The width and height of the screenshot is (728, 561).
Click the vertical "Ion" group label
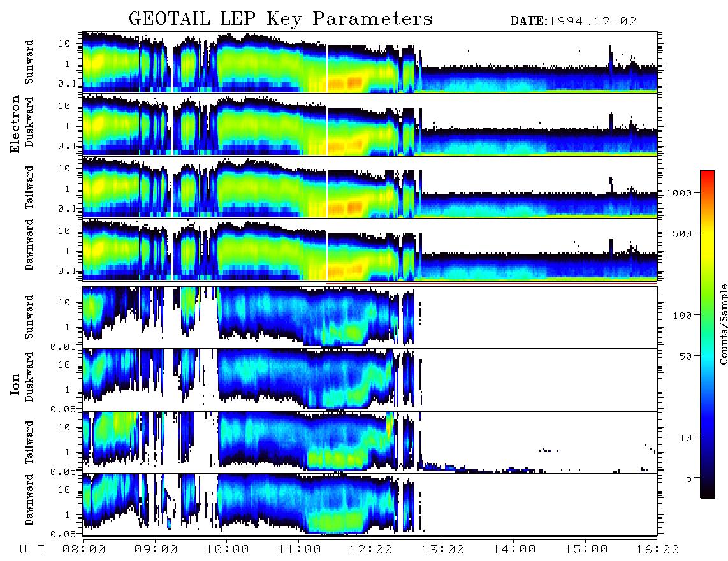[15, 385]
